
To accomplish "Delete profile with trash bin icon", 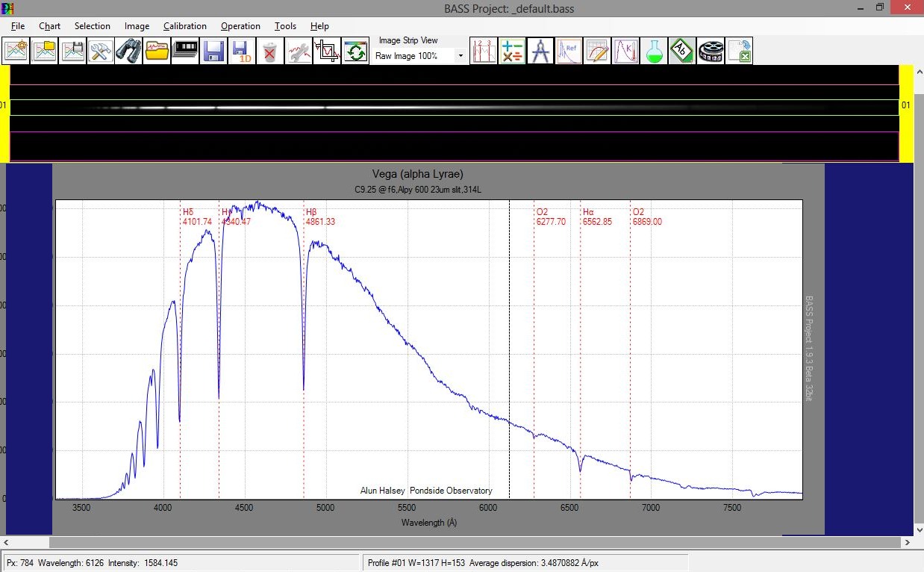I will point(270,52).
